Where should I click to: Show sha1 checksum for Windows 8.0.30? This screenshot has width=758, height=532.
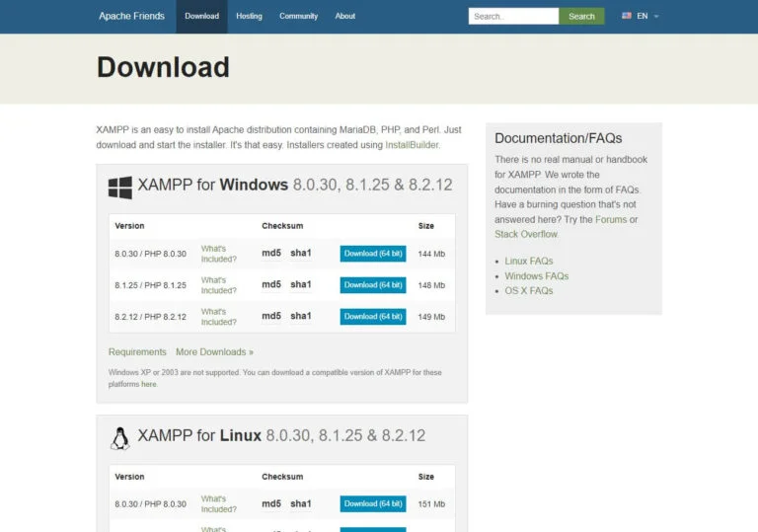click(301, 253)
